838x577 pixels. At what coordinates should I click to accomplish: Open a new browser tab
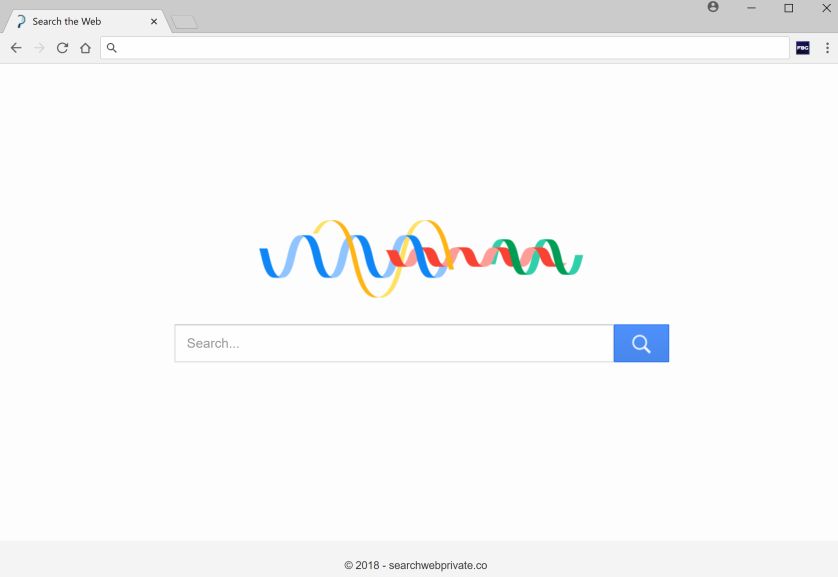coord(184,22)
